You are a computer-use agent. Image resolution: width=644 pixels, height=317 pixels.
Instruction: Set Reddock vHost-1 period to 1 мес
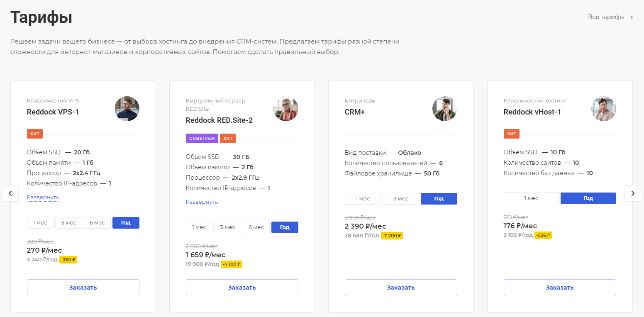point(531,198)
